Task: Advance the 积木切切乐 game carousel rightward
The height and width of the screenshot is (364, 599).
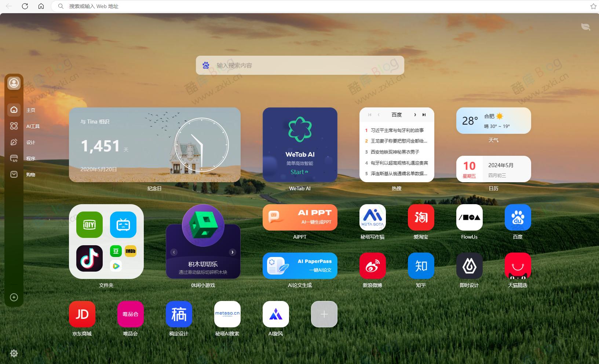Action: (233, 252)
